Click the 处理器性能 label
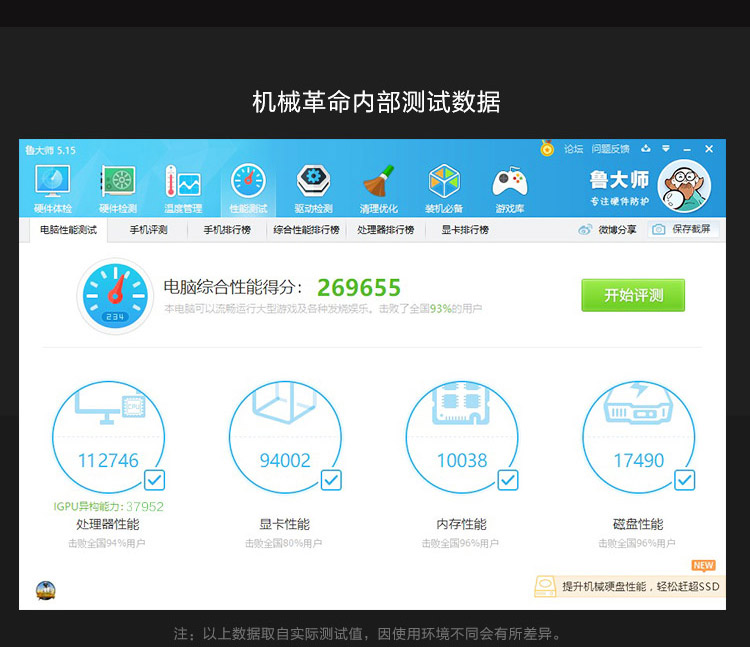This screenshot has height=647, width=750. [108, 524]
